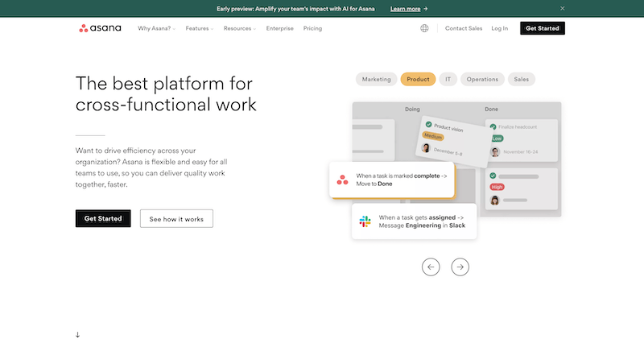Click the scroll down arrow icon
Image resolution: width=644 pixels, height=364 pixels.
click(78, 334)
